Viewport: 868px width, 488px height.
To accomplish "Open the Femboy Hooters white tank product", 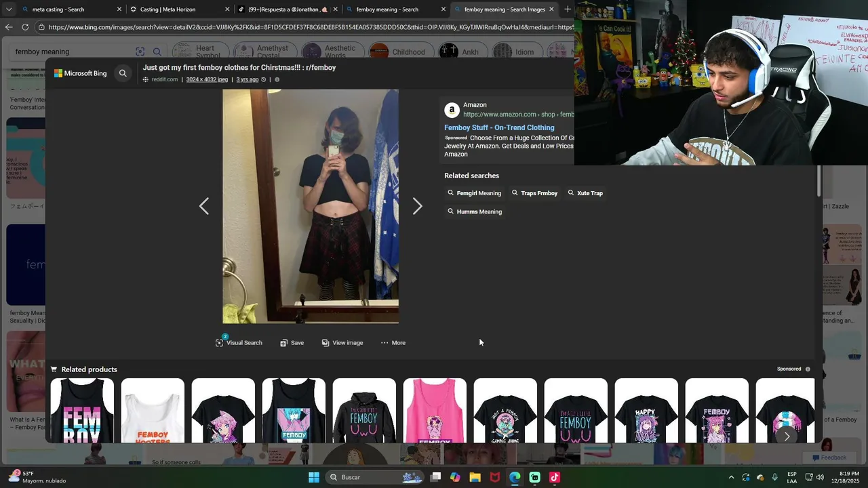I will (x=153, y=411).
